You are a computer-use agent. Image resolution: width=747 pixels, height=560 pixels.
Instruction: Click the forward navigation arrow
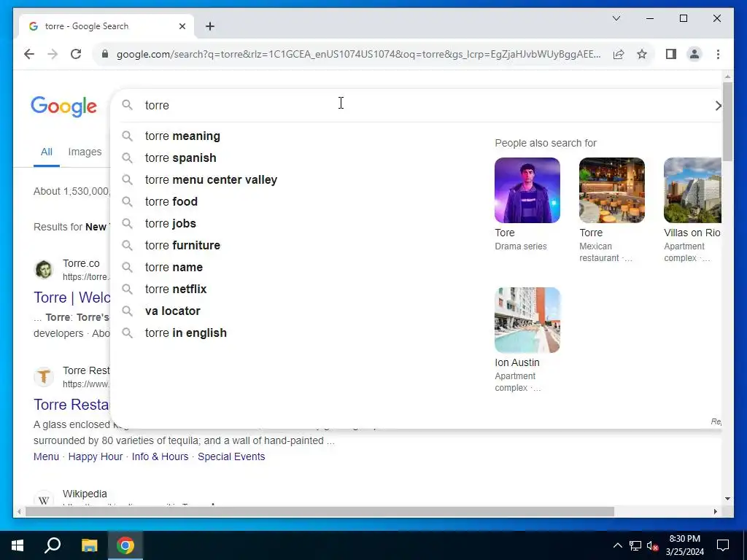[53, 54]
